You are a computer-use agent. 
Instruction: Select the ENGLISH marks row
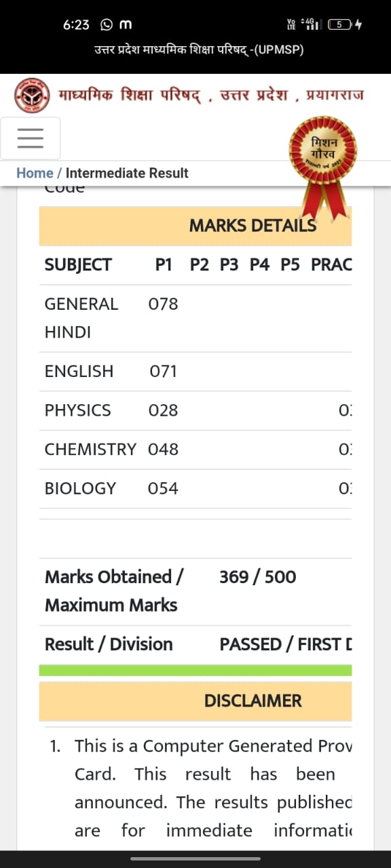(195, 372)
